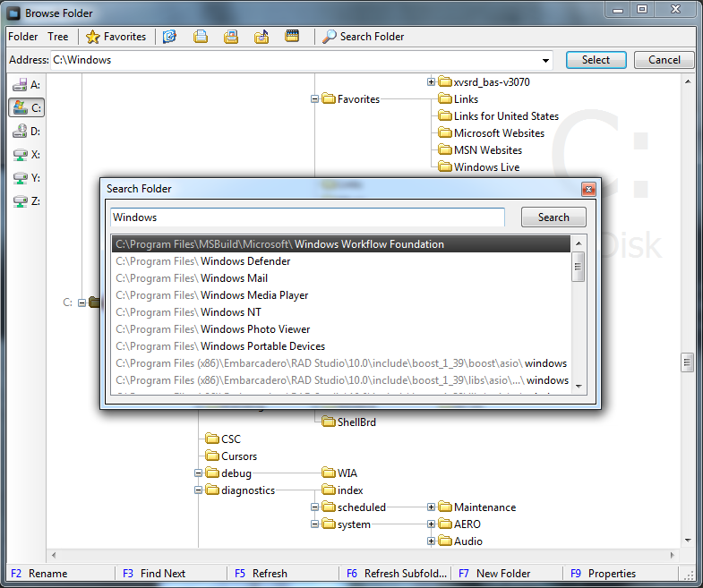703x588 pixels.
Task: Select Windows Mail search result
Action: (x=341, y=278)
